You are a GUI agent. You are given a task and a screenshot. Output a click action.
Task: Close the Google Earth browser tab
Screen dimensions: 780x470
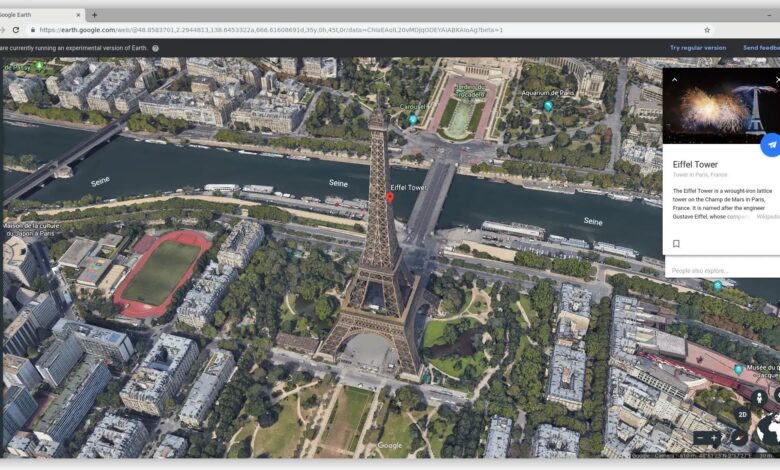(x=78, y=15)
